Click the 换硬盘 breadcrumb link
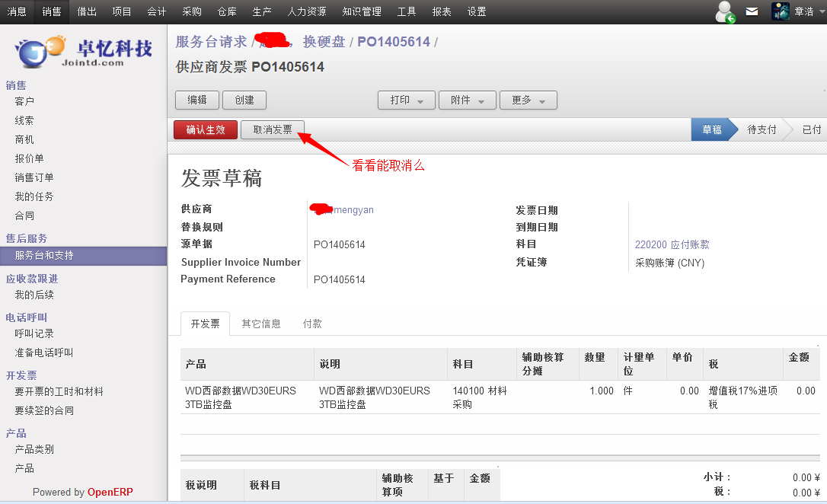Image resolution: width=827 pixels, height=504 pixels. [324, 42]
